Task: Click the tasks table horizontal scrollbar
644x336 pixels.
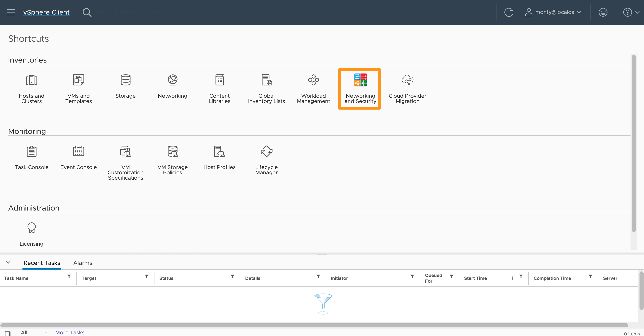Action: coord(314,325)
